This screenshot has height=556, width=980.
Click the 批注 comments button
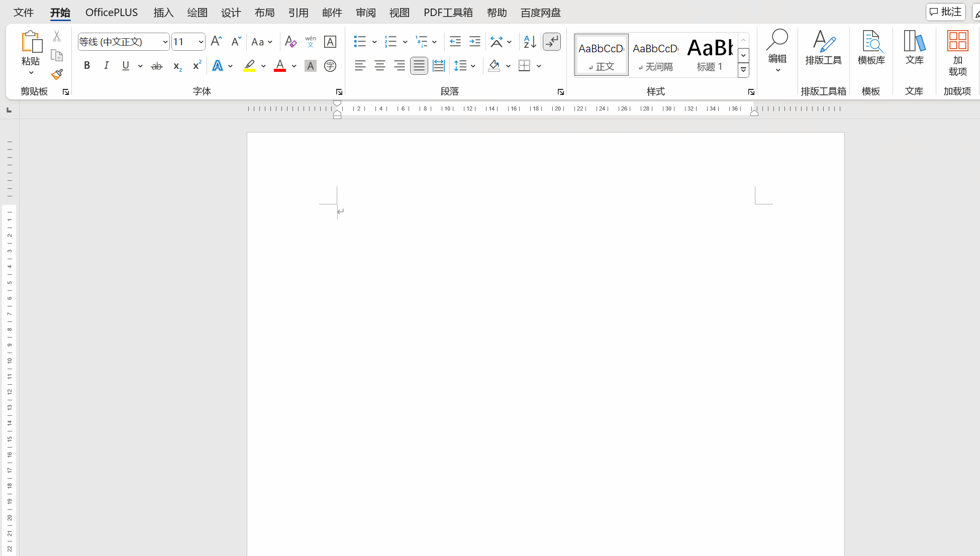tap(945, 12)
